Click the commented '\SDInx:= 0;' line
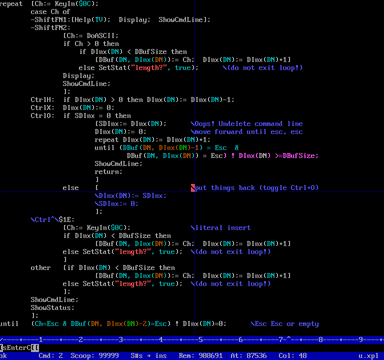 click(x=116, y=204)
